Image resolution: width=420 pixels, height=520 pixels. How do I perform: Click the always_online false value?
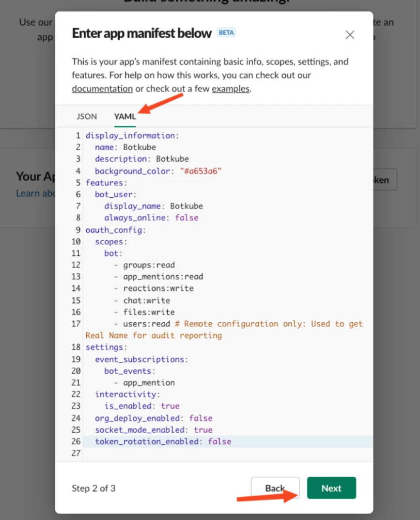187,218
